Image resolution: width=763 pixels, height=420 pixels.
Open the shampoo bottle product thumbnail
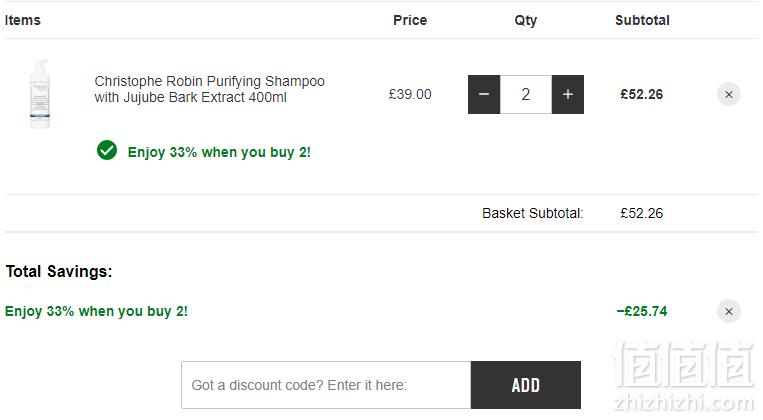click(40, 94)
